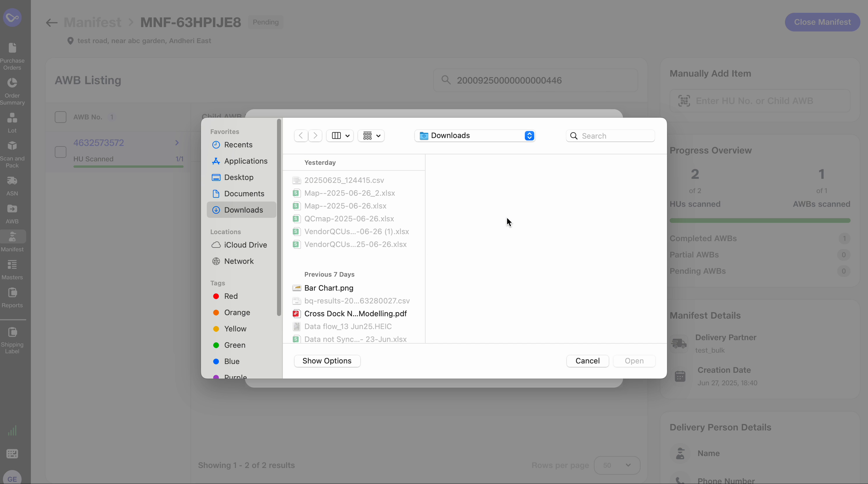Select Applications in the file dialog sidebar
868x484 pixels.
point(246,161)
